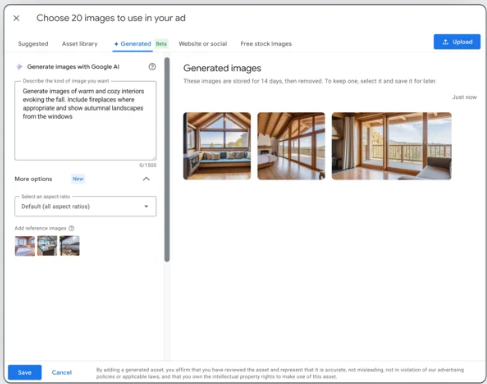The height and width of the screenshot is (384, 487).
Task: Click the Beta badge on Generated tab
Action: [161, 44]
